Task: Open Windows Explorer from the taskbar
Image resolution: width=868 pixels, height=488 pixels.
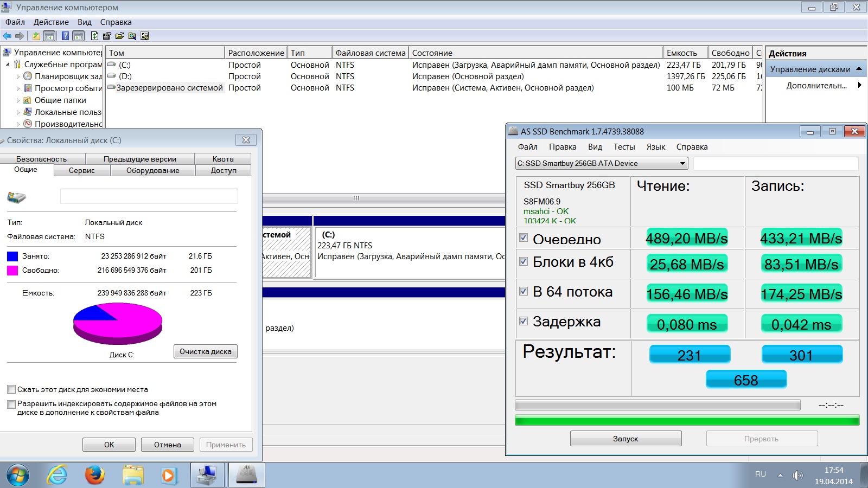Action: pyautogui.click(x=133, y=476)
